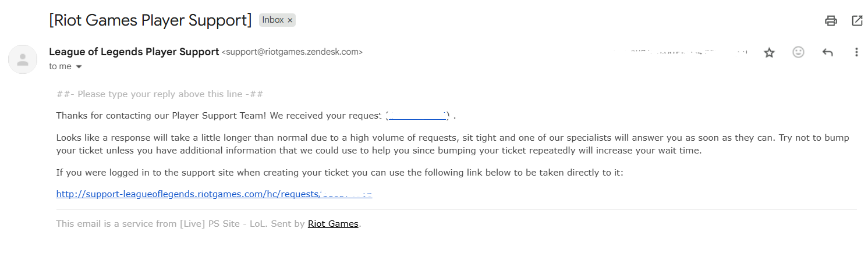Remove the Inbox label with its x
Image resolution: width=868 pixels, height=257 pixels.
[x=290, y=20]
